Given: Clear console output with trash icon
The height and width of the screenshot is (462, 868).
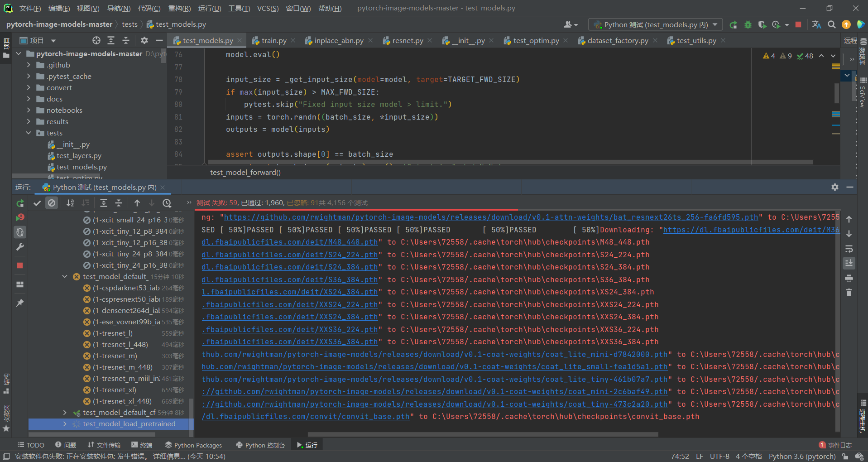Looking at the screenshot, I should (849, 293).
